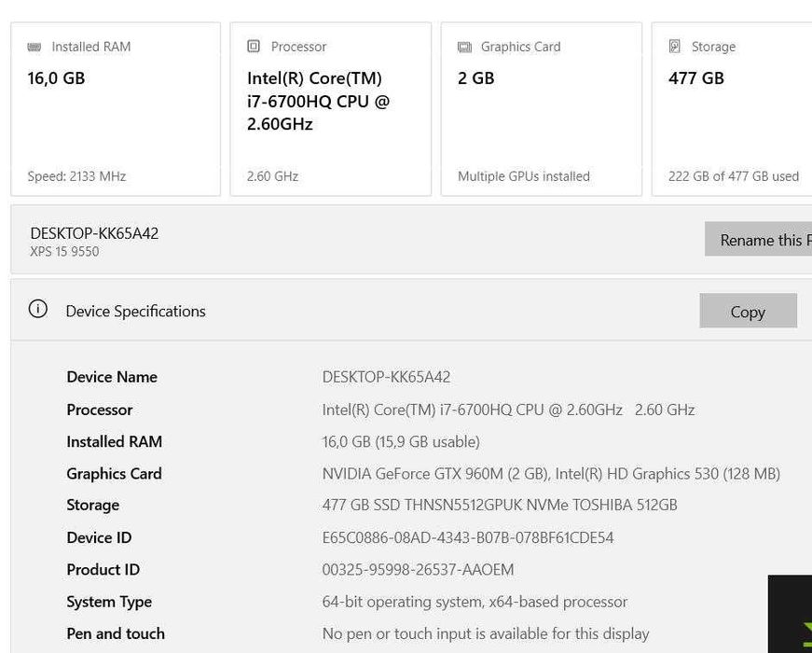Click the DESKTOP-KK65A42 name in the PC banner
Viewport: 812px width, 653px height.
94,233
